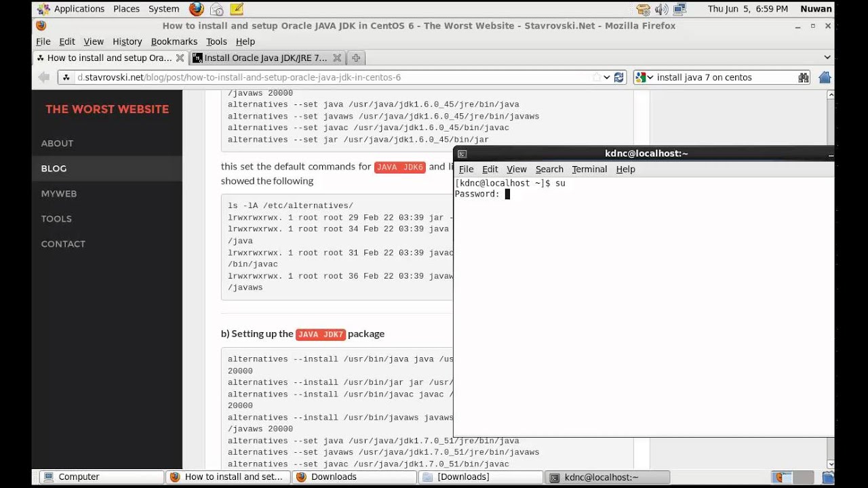868x488 pixels.
Task: Click the JAVA JDK7 red tag
Action: click(321, 334)
